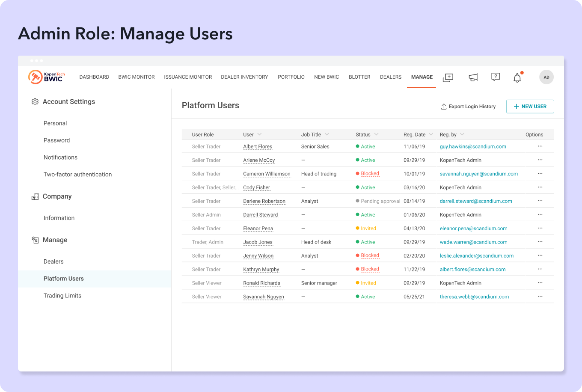Open the help question chat icon

point(496,77)
